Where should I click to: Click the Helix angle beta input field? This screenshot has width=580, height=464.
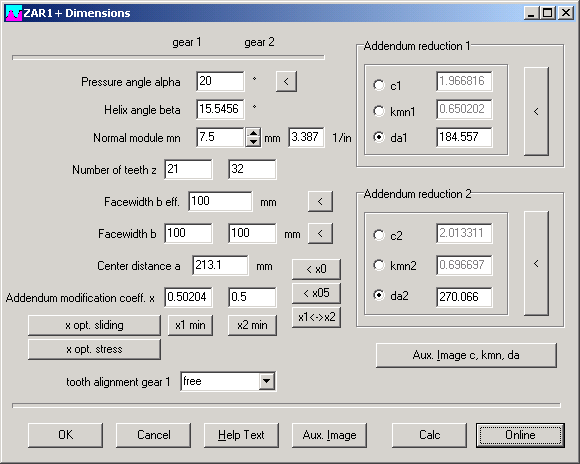point(220,109)
